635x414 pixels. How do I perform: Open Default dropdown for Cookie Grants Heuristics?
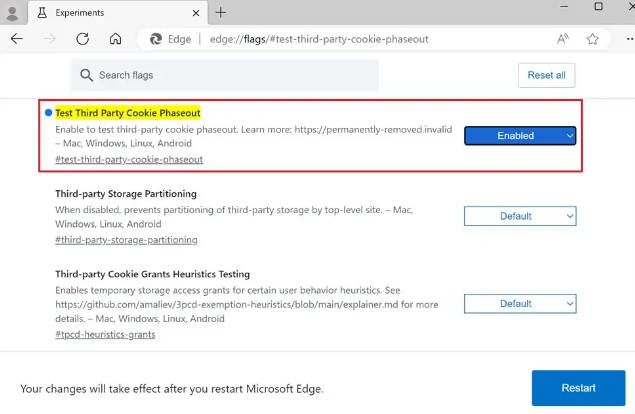pyautogui.click(x=520, y=303)
